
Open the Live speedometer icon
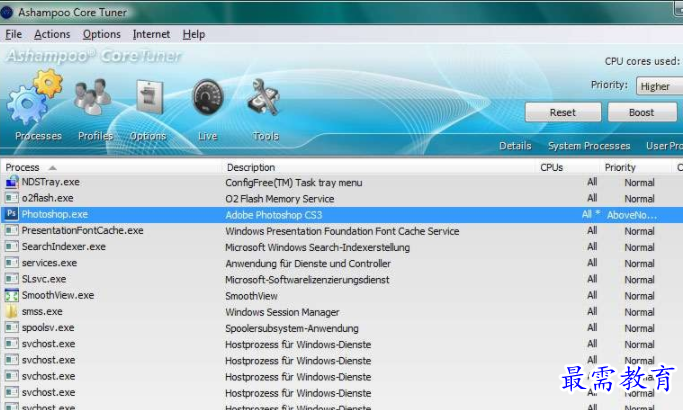click(208, 97)
